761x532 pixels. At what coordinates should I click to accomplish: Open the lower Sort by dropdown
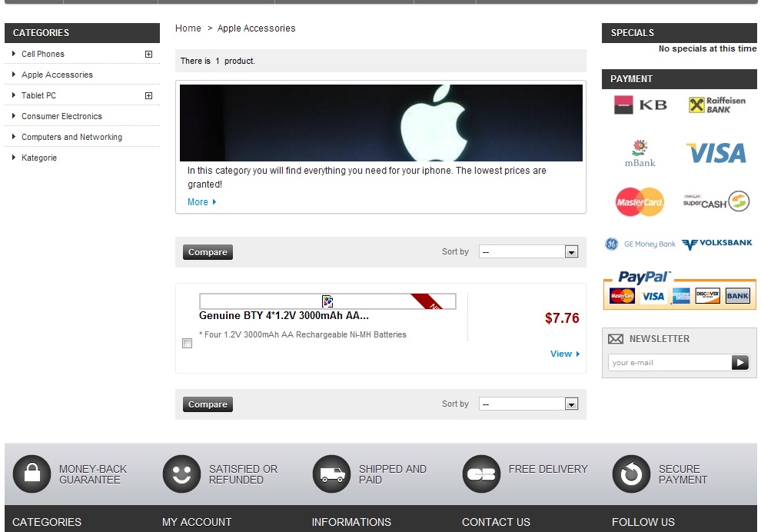(529, 404)
